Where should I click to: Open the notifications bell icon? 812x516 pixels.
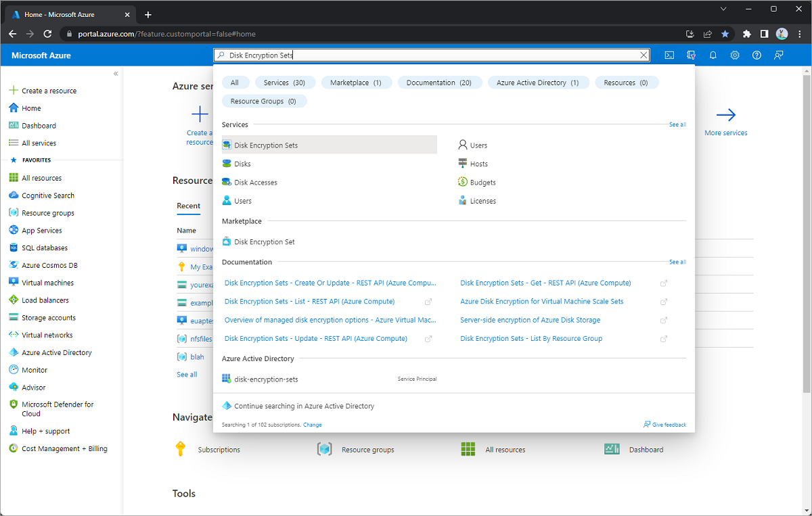coord(713,55)
